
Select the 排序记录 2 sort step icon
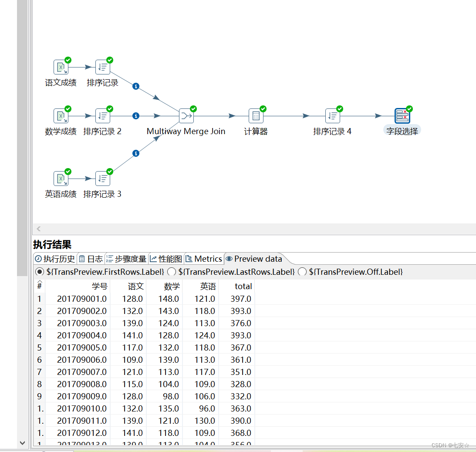103,115
